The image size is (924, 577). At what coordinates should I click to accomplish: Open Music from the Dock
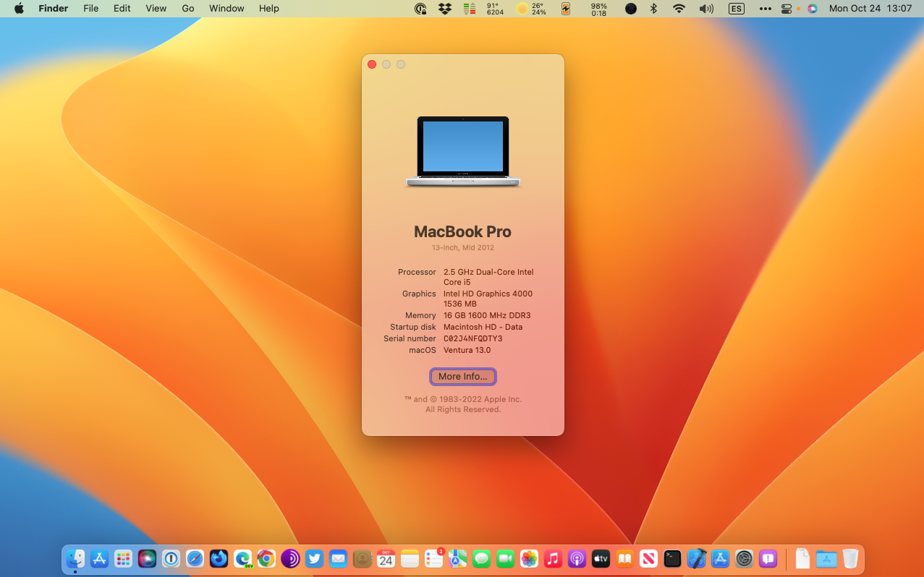tap(553, 558)
